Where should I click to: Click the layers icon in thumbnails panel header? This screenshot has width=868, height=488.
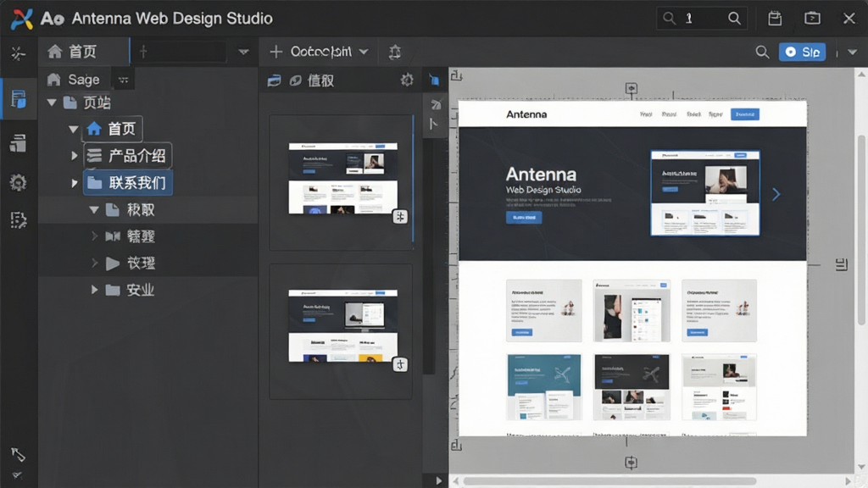click(274, 80)
